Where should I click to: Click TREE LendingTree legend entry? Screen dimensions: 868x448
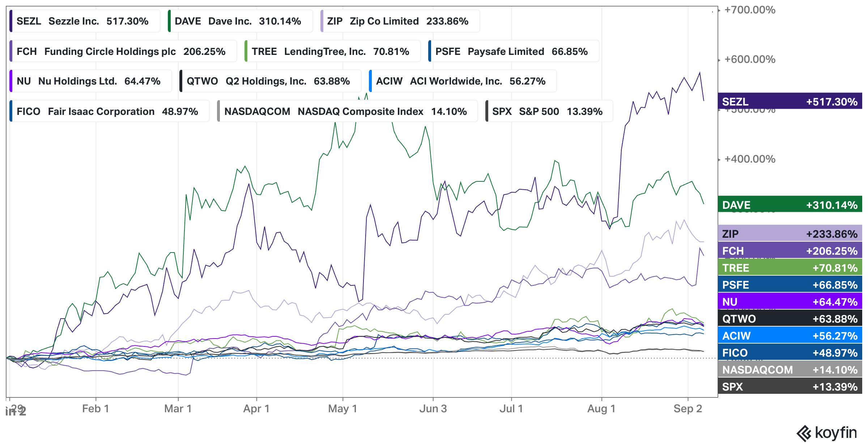332,51
